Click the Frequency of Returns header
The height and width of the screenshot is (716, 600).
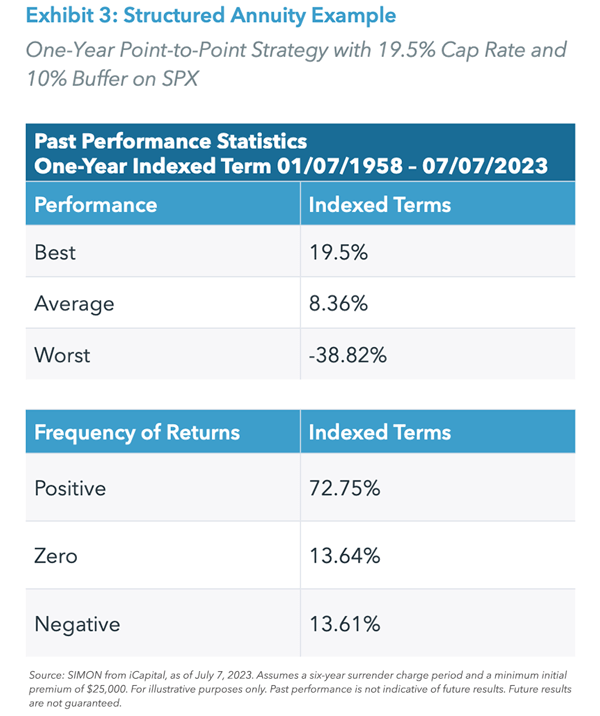tap(137, 433)
